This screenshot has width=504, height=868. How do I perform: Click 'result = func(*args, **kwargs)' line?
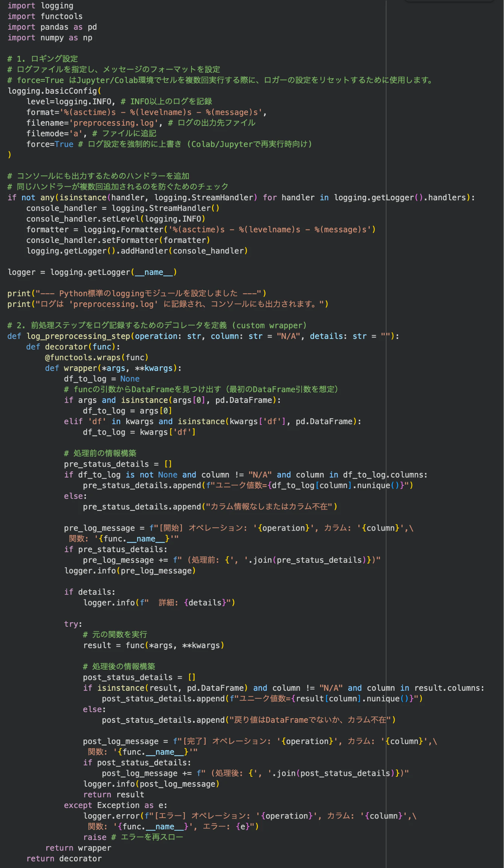[154, 645]
